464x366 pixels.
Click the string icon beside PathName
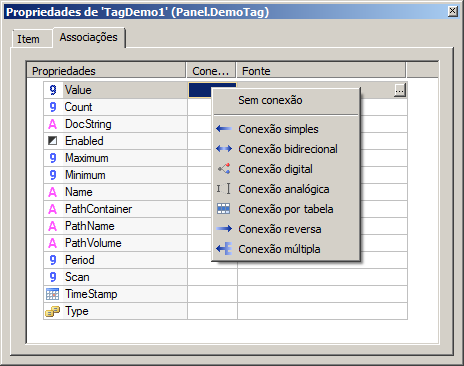coord(53,226)
